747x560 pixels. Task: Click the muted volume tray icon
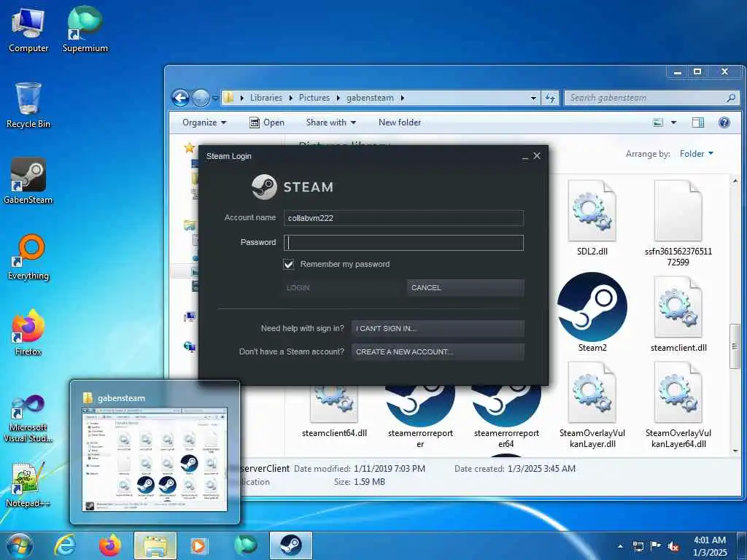(673, 546)
